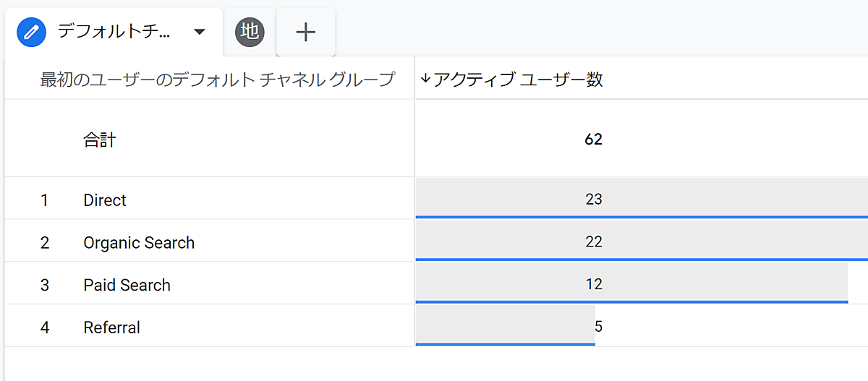Viewport: 868px width, 381px height.
Task: Open the デフォルトチ tab dropdown arrow
Action: 200,32
